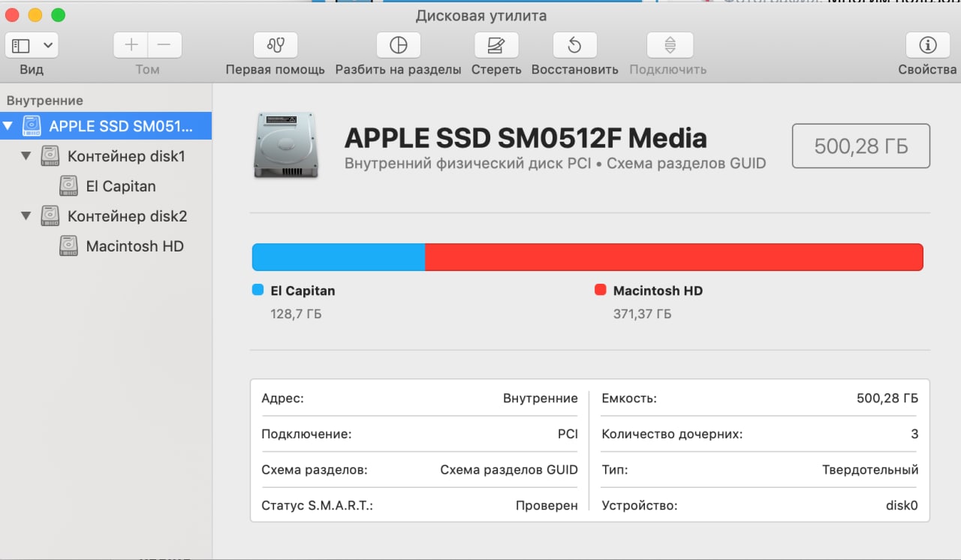Screen dimensions: 961x560
Task: Click the blue El Capitan legend dot
Action: point(258,290)
